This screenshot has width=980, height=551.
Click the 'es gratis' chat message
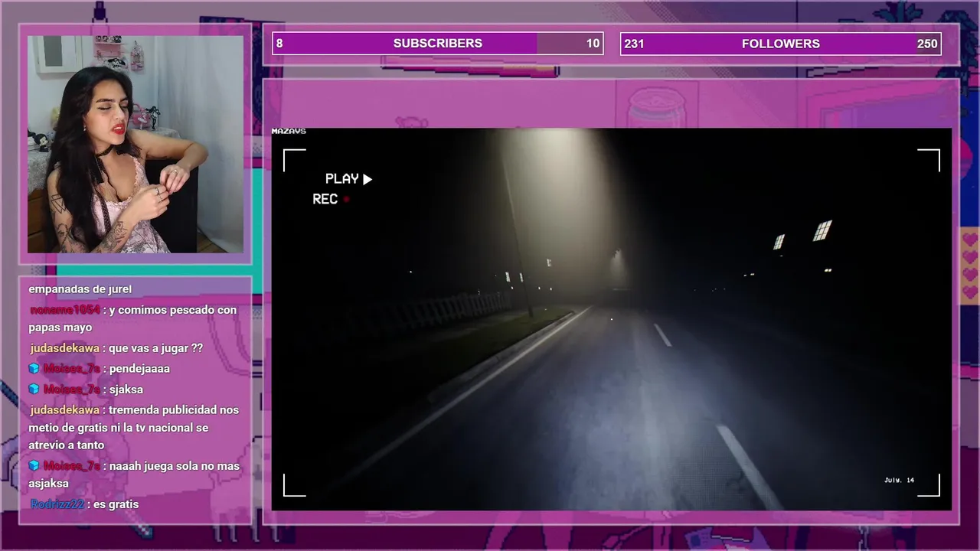pos(116,504)
